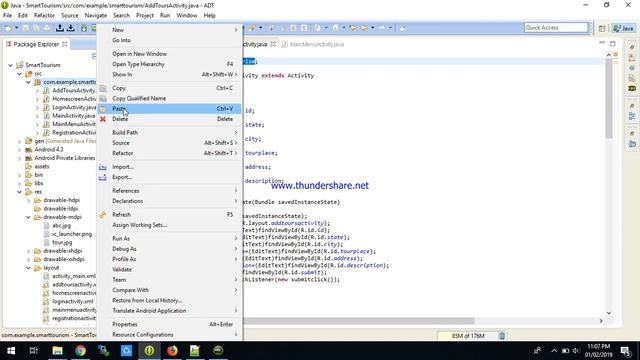This screenshot has height=360, width=640.
Task: Choose Properties from context menu
Action: tap(169, 324)
